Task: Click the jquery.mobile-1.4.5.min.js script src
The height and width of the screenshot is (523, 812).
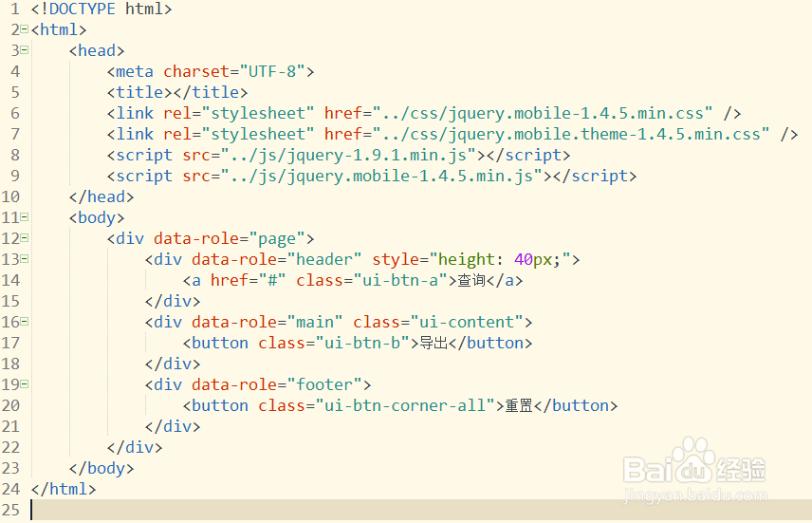Action: (381, 177)
